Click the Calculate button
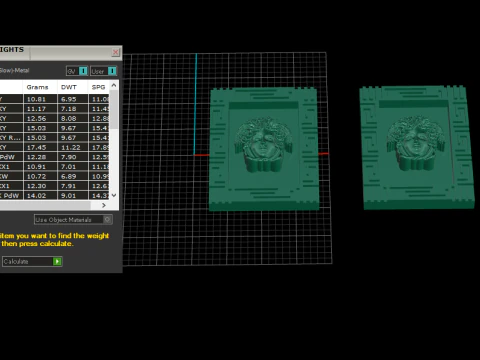This screenshot has width=480, height=360. (32, 261)
